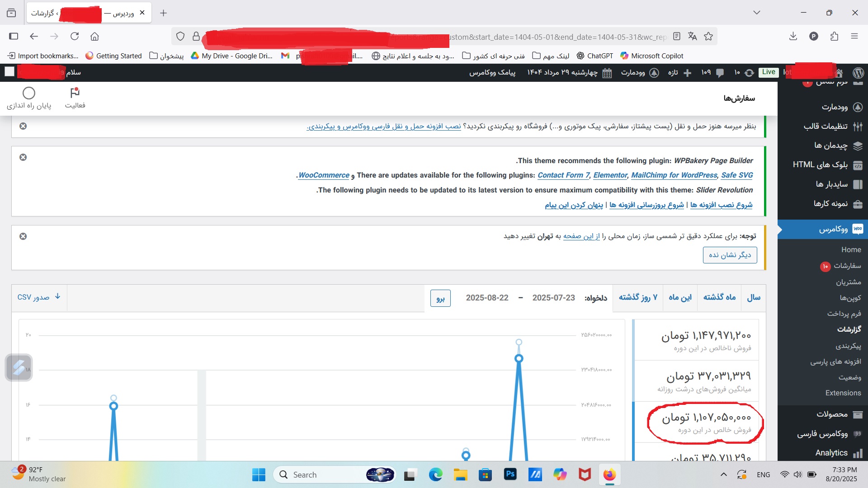
Task: Show hidden system tray icons
Action: pos(724,474)
